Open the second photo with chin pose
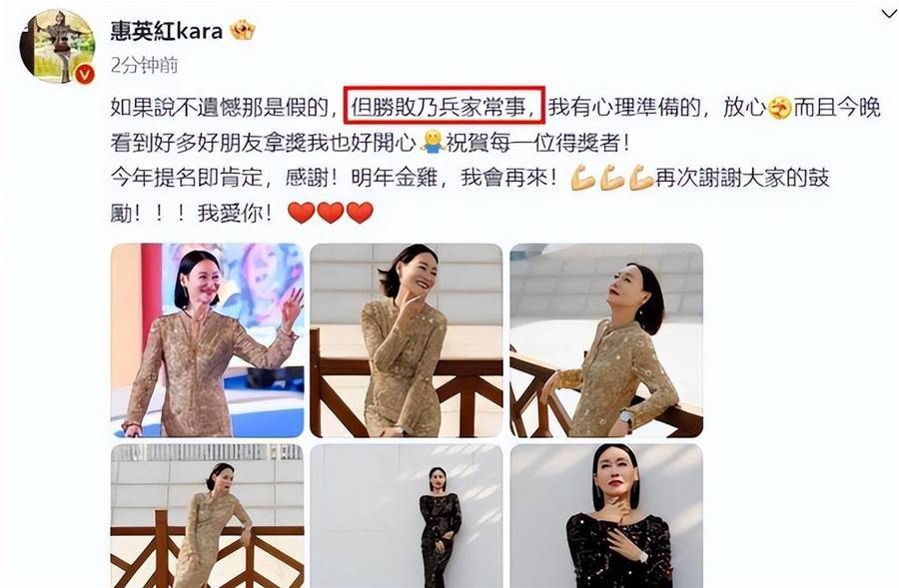Image resolution: width=899 pixels, height=588 pixels. [x=407, y=340]
